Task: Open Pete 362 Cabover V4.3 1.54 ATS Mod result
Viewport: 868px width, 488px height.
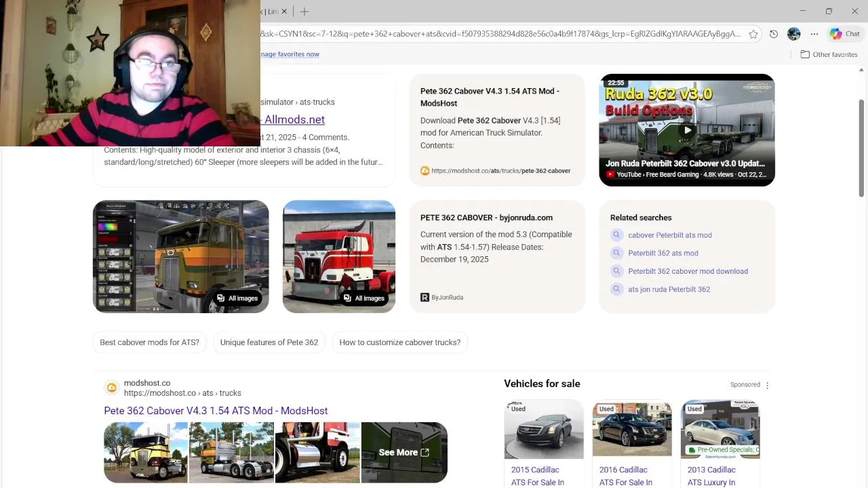Action: coord(216,411)
